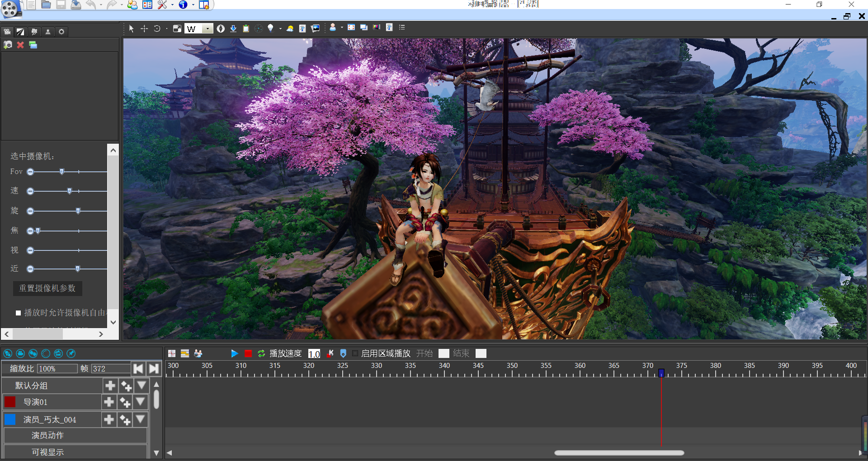This screenshot has height=461, width=868.
Task: Open the wrench and screwdriver tools icon
Action: pos(162,5)
